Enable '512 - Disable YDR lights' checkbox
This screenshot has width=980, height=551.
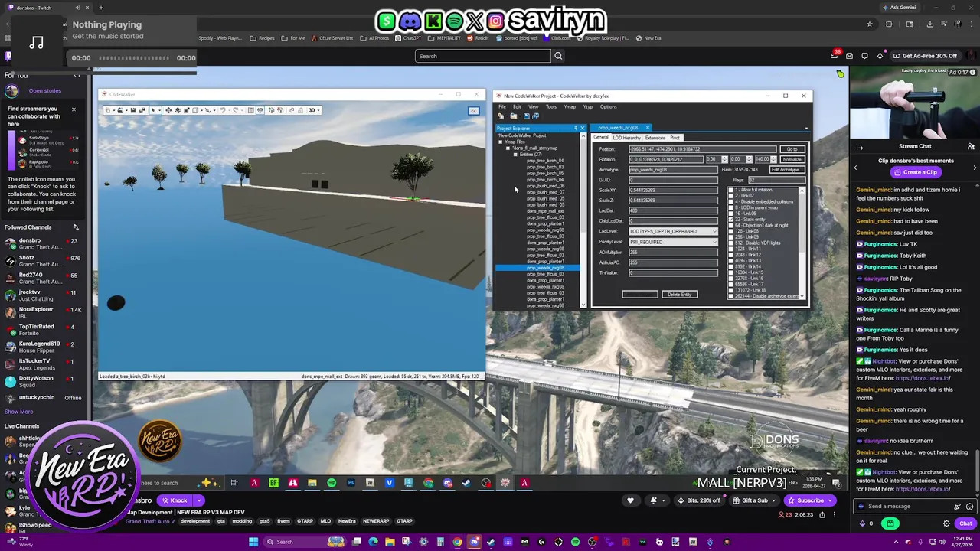[730, 243]
